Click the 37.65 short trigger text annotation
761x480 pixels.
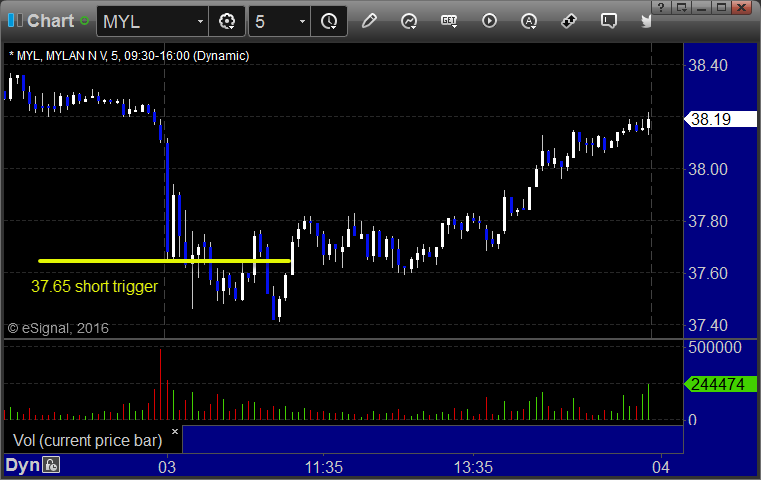pos(95,286)
